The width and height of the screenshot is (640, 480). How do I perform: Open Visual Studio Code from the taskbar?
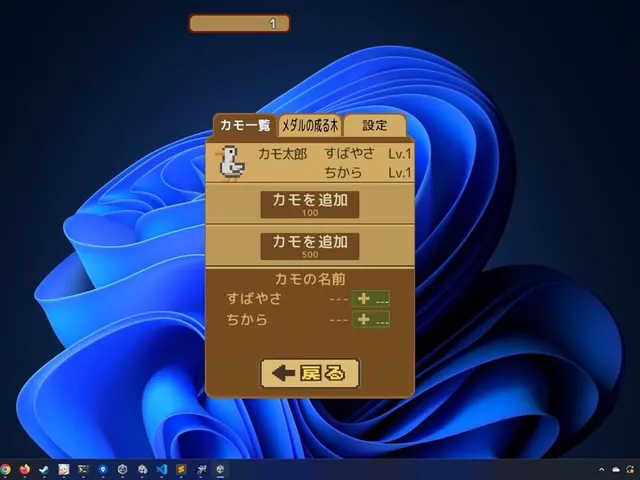click(162, 470)
